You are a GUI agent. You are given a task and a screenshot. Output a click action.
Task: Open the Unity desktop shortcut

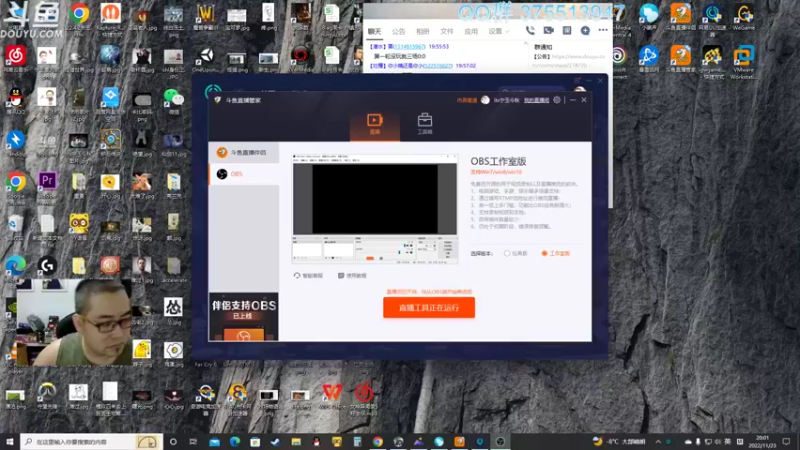206,59
